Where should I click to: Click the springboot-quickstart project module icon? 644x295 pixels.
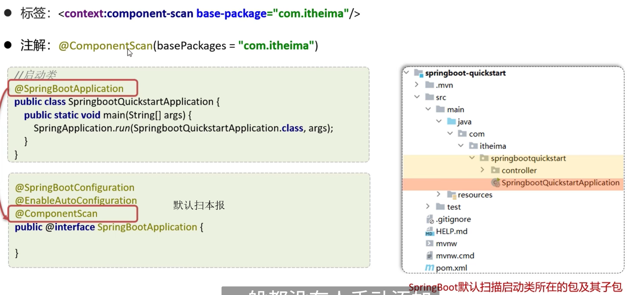(418, 73)
